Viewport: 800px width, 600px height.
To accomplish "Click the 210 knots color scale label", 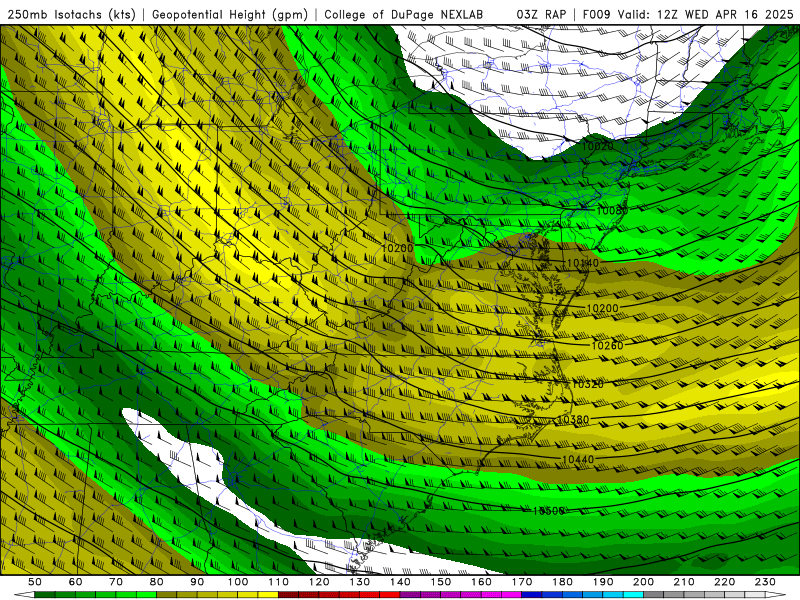I will (684, 582).
